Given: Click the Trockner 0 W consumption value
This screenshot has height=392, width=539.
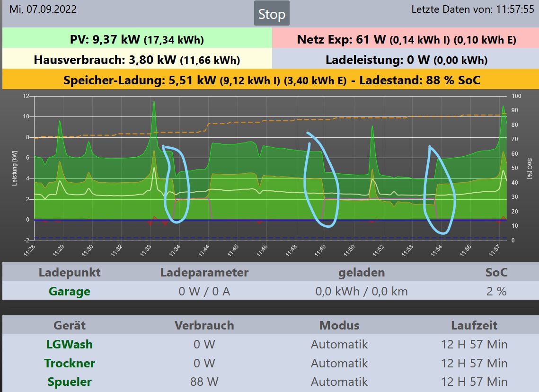Looking at the screenshot, I should coord(204,363).
